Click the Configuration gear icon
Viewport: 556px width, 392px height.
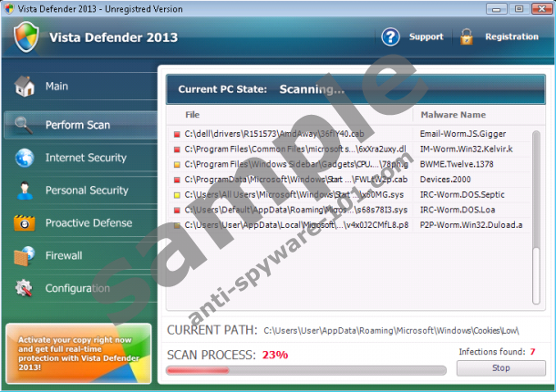[x=25, y=289]
